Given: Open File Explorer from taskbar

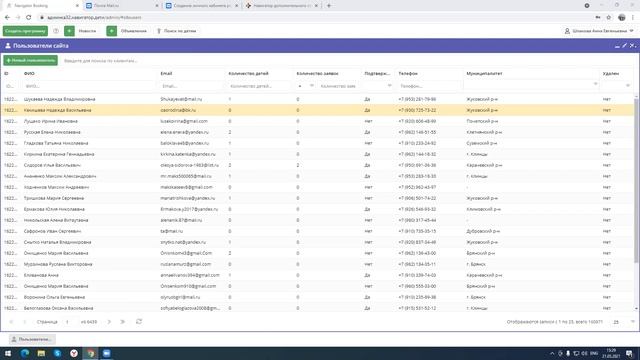Looking at the screenshot, I should point(41,353).
